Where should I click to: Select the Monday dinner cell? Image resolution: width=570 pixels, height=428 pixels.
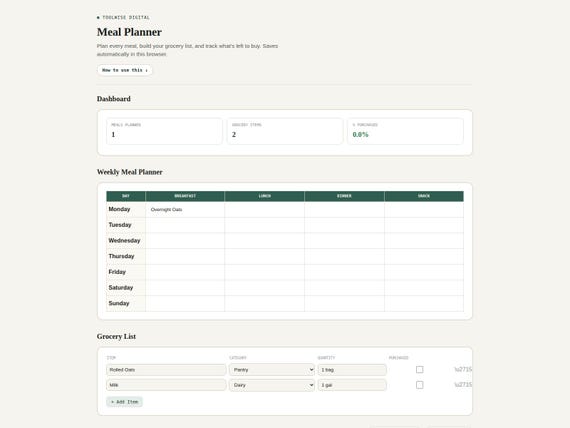[x=344, y=209]
